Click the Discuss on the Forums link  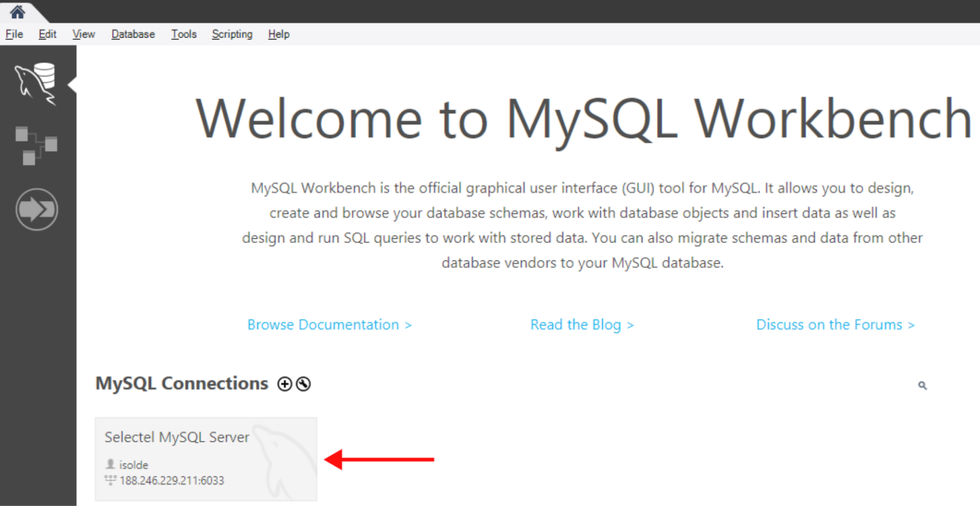point(835,325)
